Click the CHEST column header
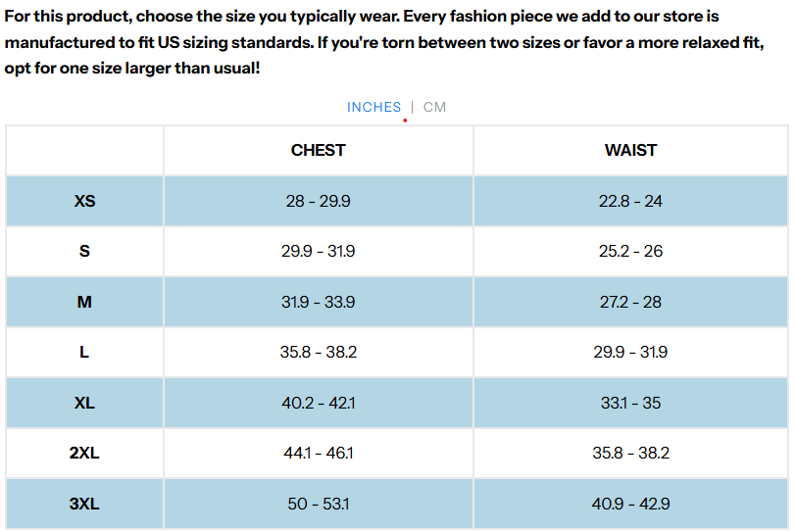 pyautogui.click(x=319, y=150)
